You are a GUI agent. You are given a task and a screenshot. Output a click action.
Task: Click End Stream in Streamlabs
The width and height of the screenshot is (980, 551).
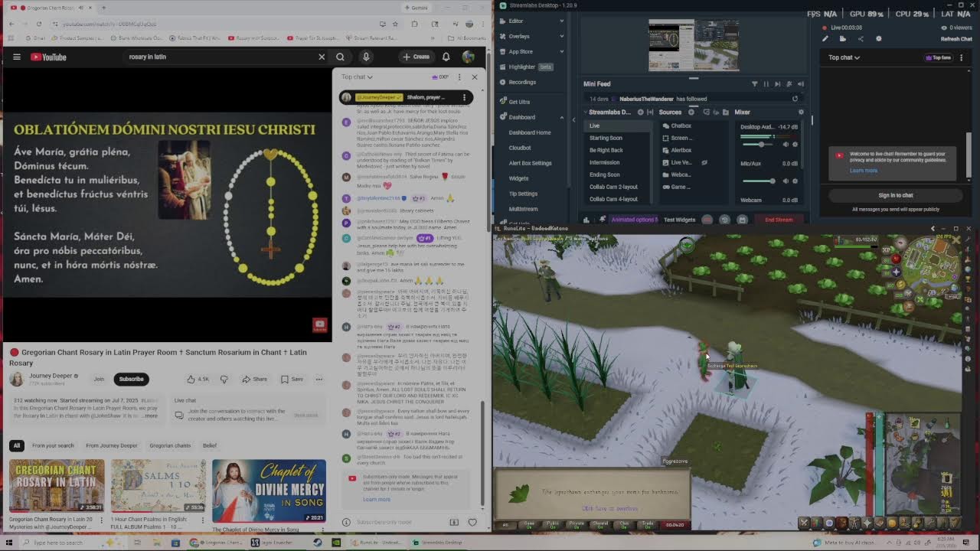tap(779, 220)
